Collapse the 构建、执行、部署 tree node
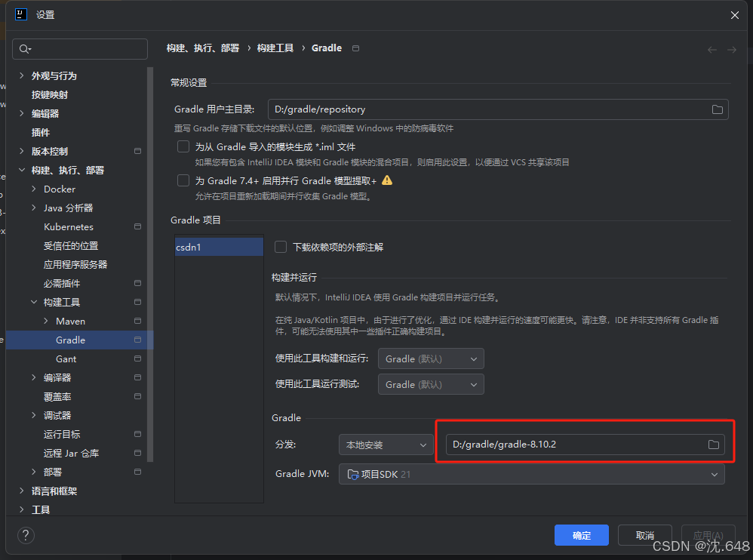This screenshot has height=560, width=753. 22,170
